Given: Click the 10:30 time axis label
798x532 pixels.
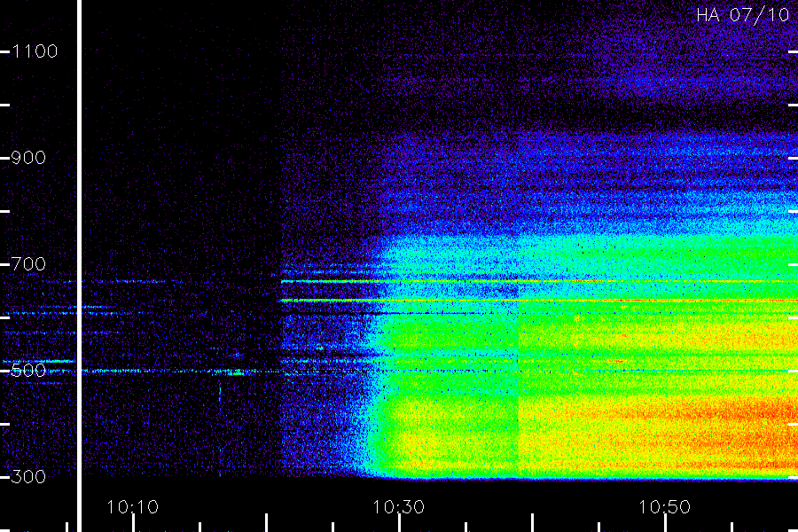Looking at the screenshot, I should click(x=398, y=507).
